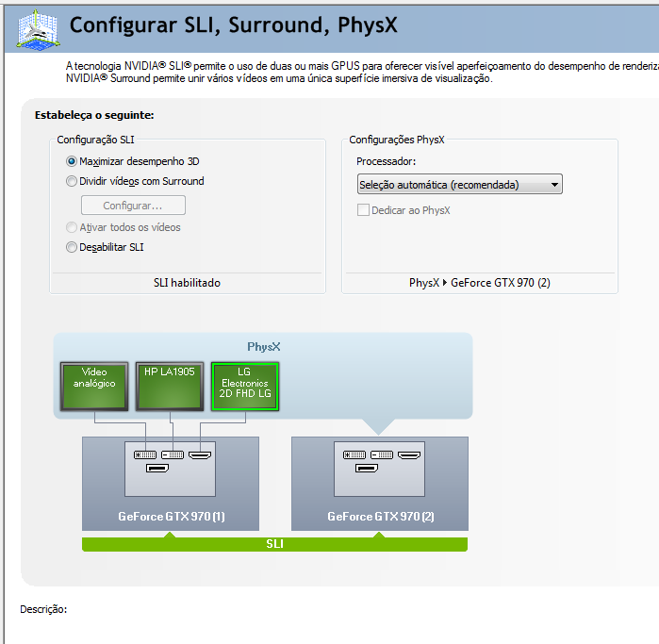Select the HP LA1905 display thumbnail
The image size is (659, 644).
[x=170, y=387]
